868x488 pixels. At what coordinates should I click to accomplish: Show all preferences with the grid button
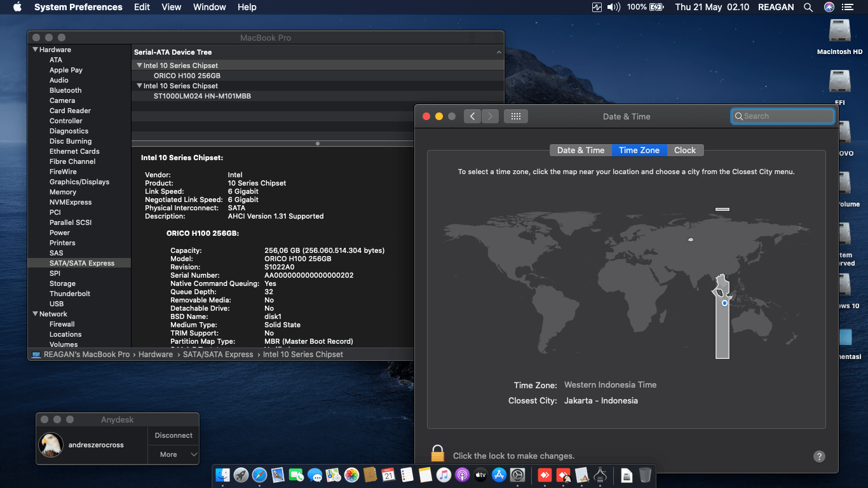tap(516, 116)
